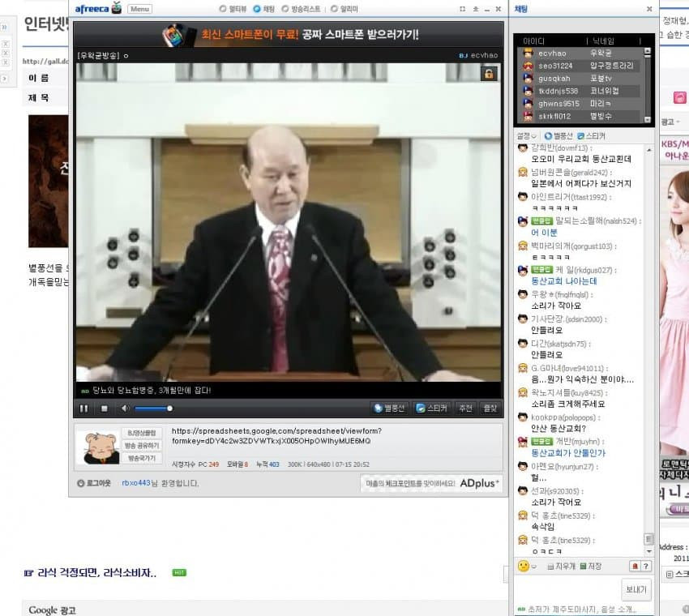Screen dimensions: 689x616
Task: Pause the video stream
Action: click(x=83, y=409)
